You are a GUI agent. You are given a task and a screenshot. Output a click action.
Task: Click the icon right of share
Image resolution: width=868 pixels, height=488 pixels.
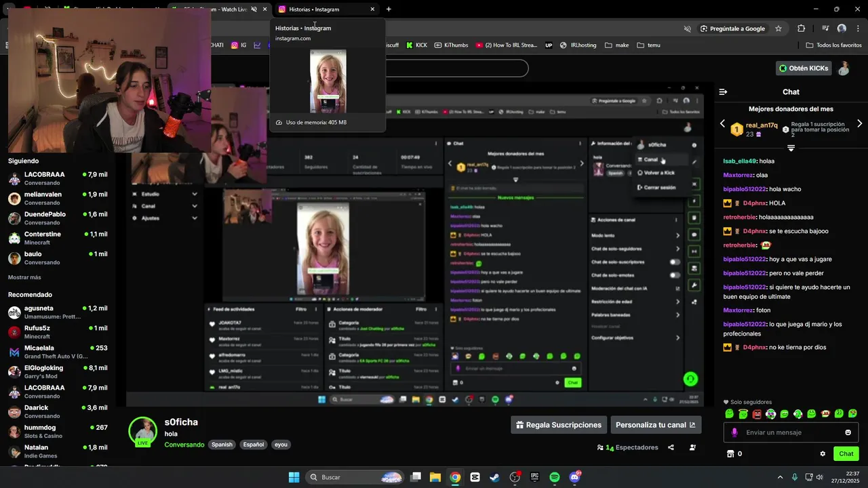692,447
